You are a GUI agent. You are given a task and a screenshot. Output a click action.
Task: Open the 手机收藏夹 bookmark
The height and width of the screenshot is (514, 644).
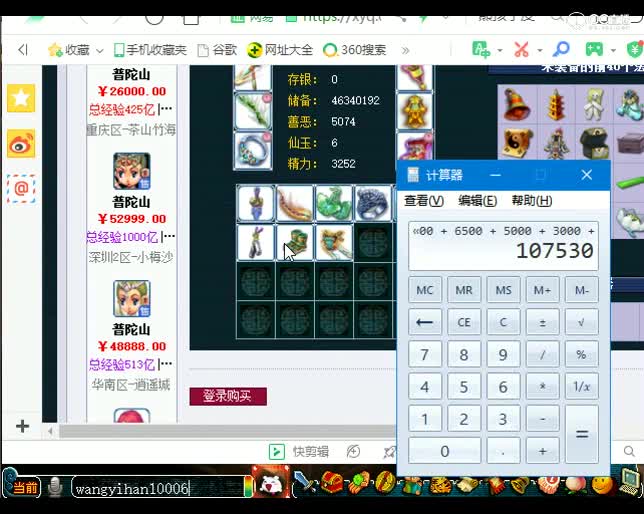coord(150,50)
